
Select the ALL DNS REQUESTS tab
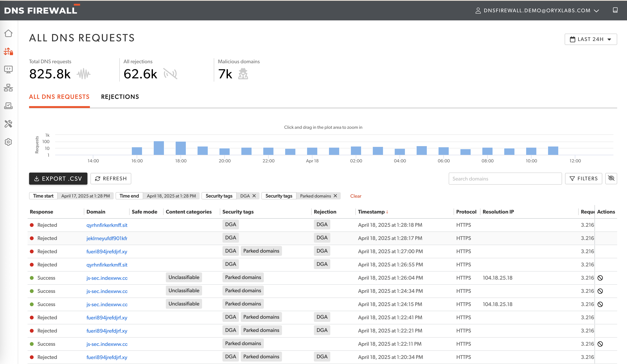point(59,97)
